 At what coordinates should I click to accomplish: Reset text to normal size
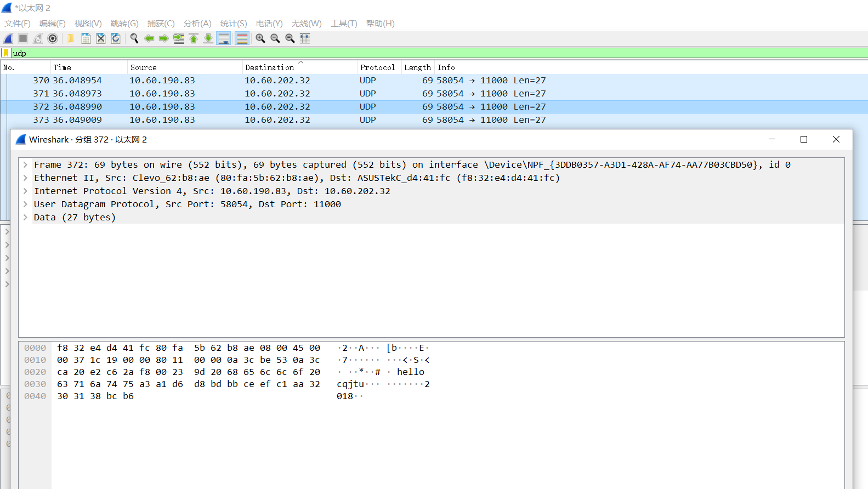coord(290,38)
